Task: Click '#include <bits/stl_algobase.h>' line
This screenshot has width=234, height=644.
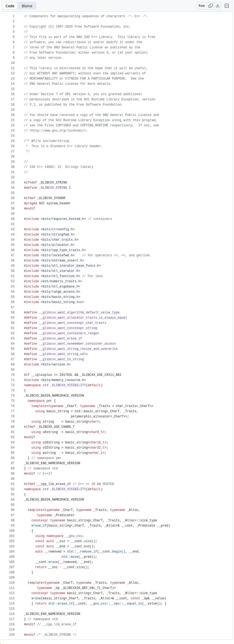Action: pos(52,286)
